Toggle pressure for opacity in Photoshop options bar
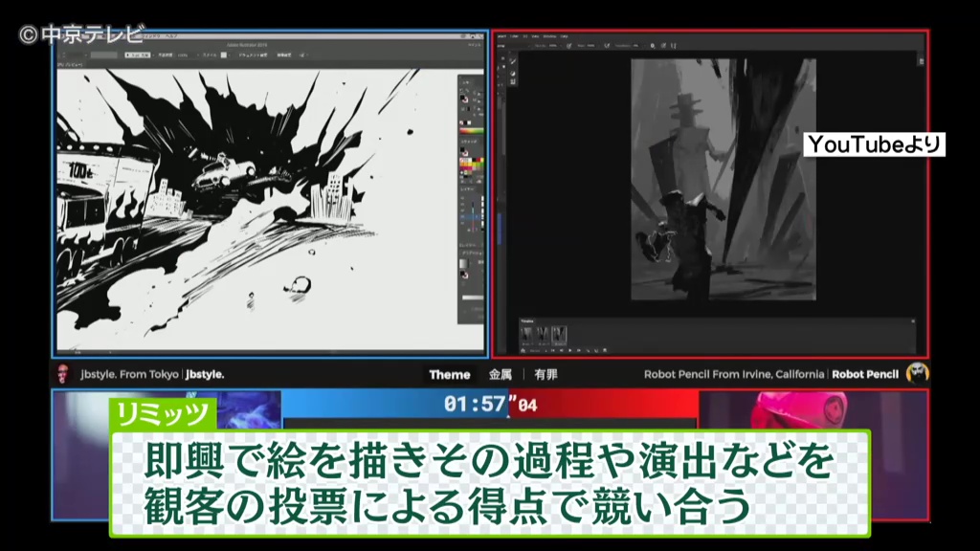The image size is (980, 551). click(568, 46)
